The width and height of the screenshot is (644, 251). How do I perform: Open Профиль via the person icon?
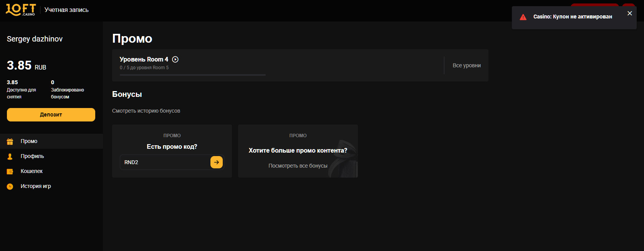point(10,156)
